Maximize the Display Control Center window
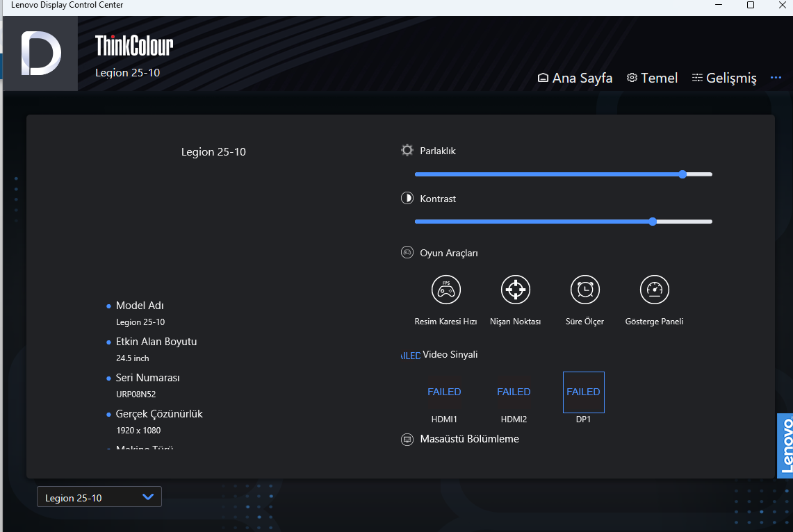The image size is (793, 532). (x=751, y=5)
